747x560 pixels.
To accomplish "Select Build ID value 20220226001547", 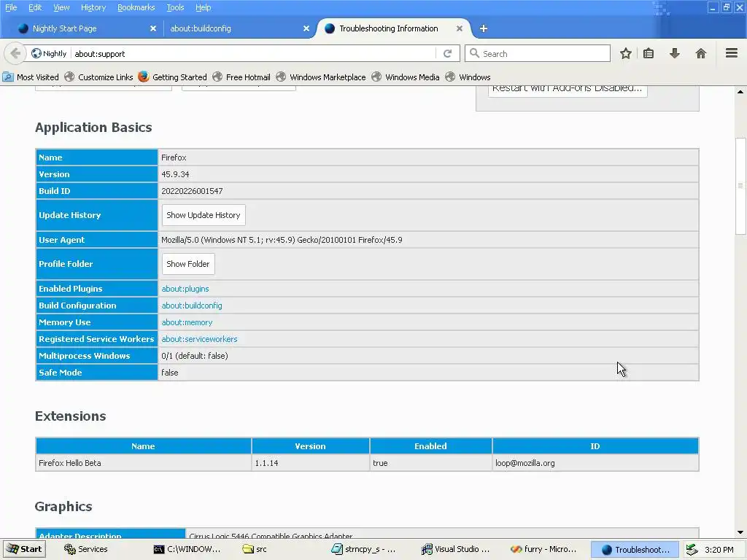I will (x=192, y=191).
